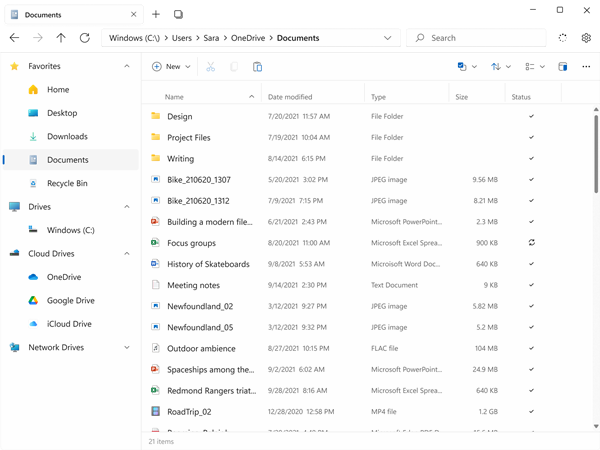Screen dimensions: 600x450
Task: Select the Documents window tab
Action: pyautogui.click(x=72, y=15)
